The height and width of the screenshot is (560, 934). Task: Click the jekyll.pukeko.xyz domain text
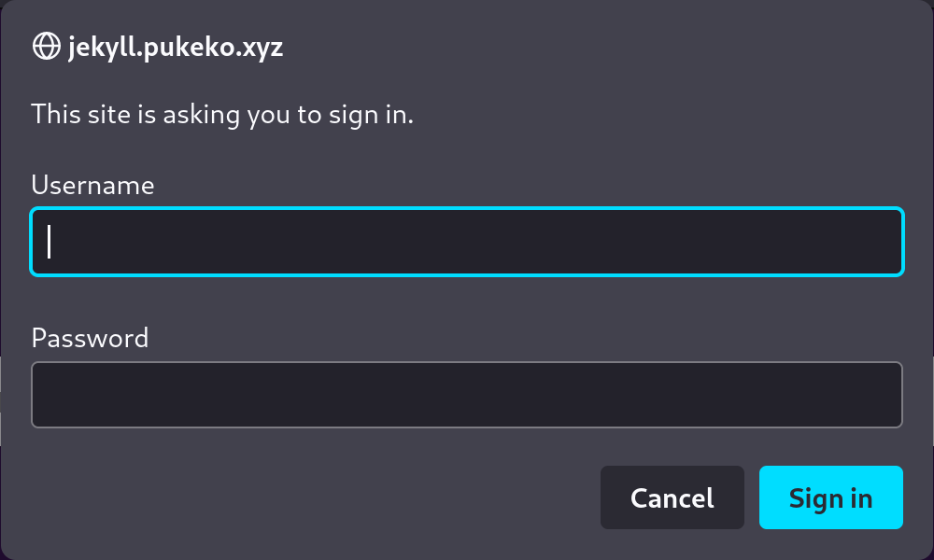pyautogui.click(x=175, y=47)
